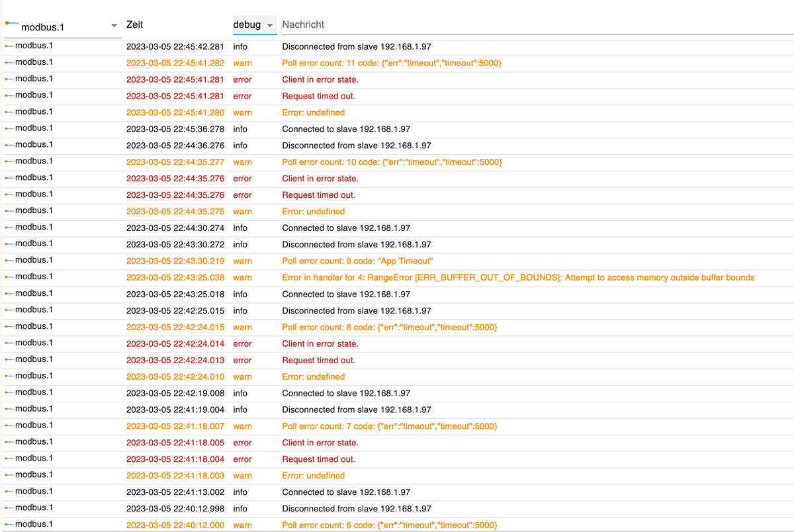
Task: Click 'Request timed out.' at 22:44:35.276
Action: coord(319,195)
